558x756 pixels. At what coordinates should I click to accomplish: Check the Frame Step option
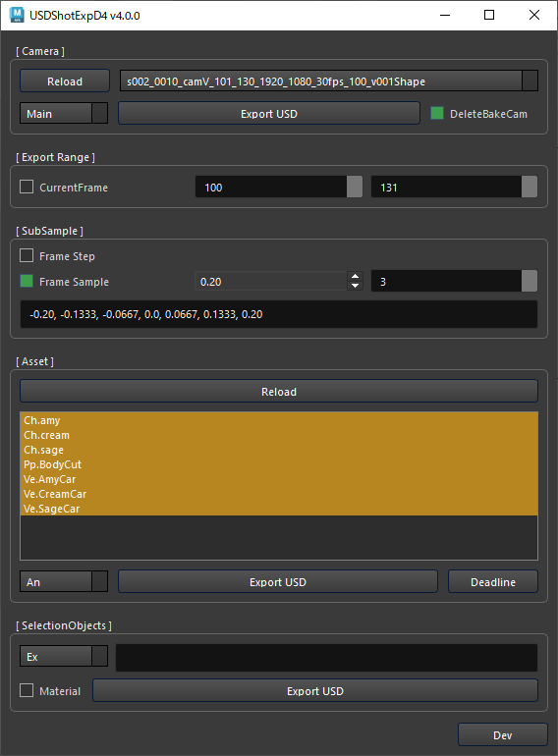click(27, 255)
